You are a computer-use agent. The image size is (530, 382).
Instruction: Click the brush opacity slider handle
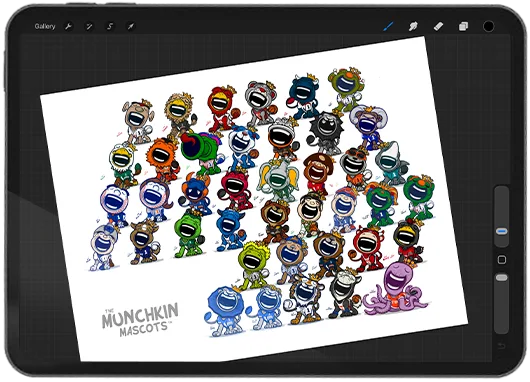click(502, 278)
